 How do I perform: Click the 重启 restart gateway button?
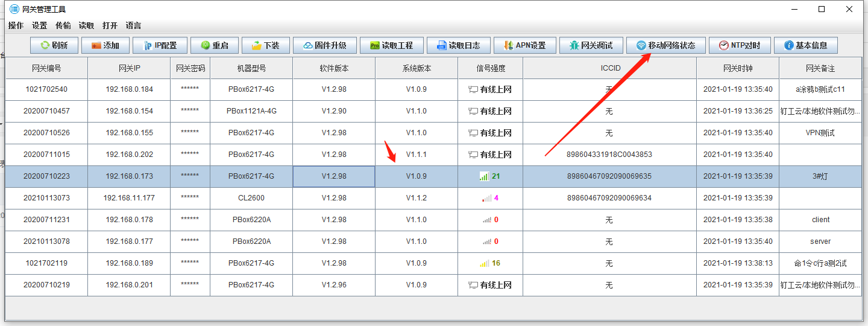[x=214, y=45]
